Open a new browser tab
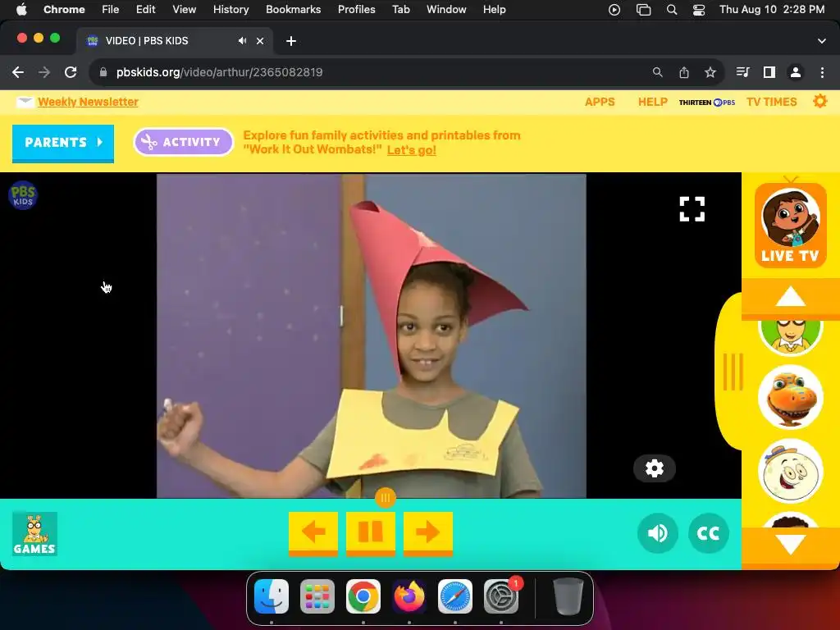840x630 pixels. (291, 41)
